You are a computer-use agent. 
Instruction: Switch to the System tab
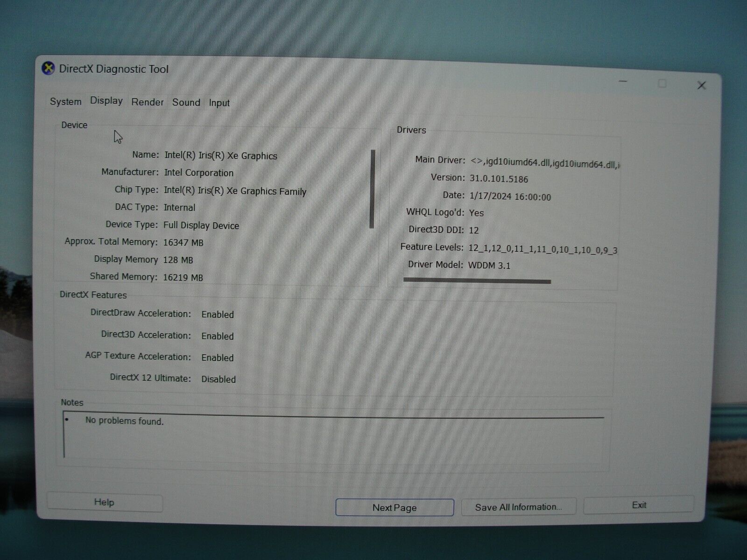tap(66, 102)
